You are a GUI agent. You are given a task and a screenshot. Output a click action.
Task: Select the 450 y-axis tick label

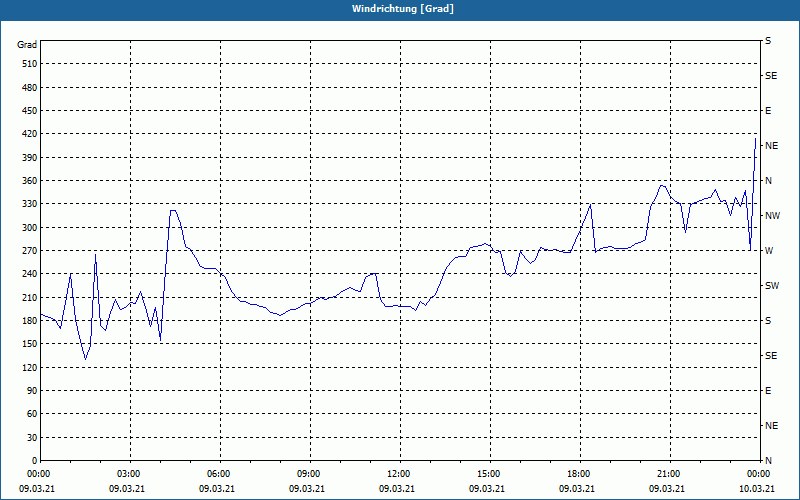tap(30, 111)
